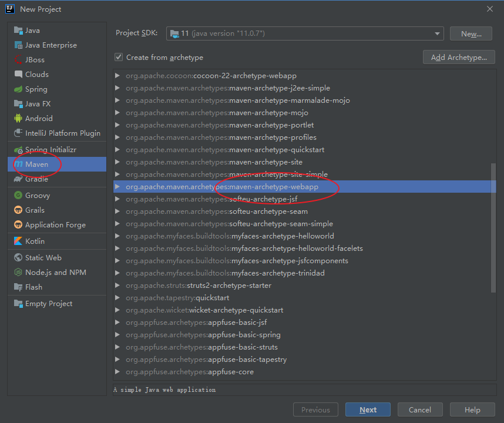This screenshot has height=423, width=504.
Task: Click the Next button
Action: (x=368, y=410)
